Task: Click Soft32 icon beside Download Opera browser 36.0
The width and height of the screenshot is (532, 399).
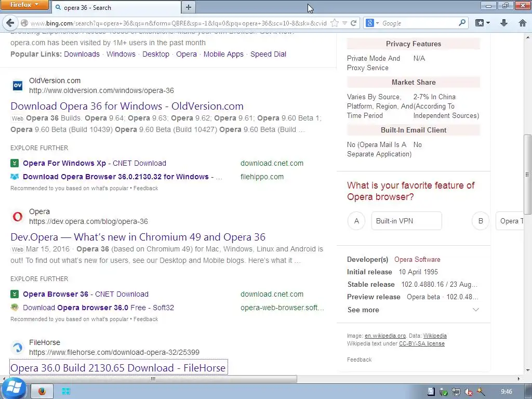Action: coord(15,308)
